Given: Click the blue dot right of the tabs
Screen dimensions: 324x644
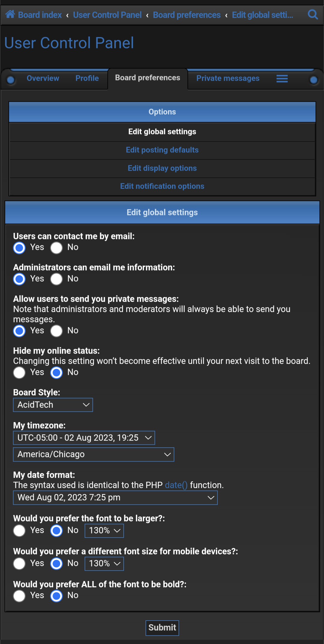Looking at the screenshot, I should tap(314, 80).
